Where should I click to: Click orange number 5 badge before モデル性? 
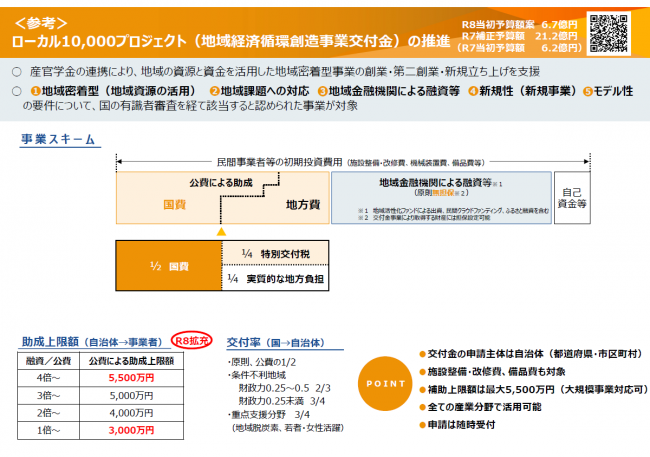point(587,91)
